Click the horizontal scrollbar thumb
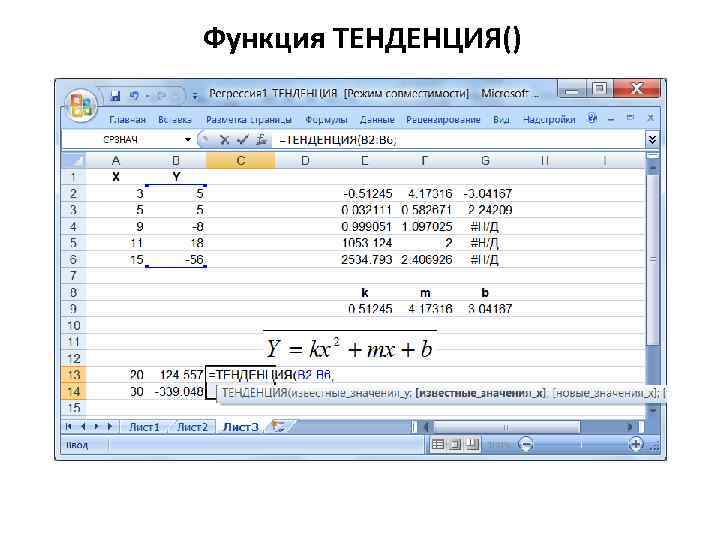The image size is (720, 540). tap(506, 428)
